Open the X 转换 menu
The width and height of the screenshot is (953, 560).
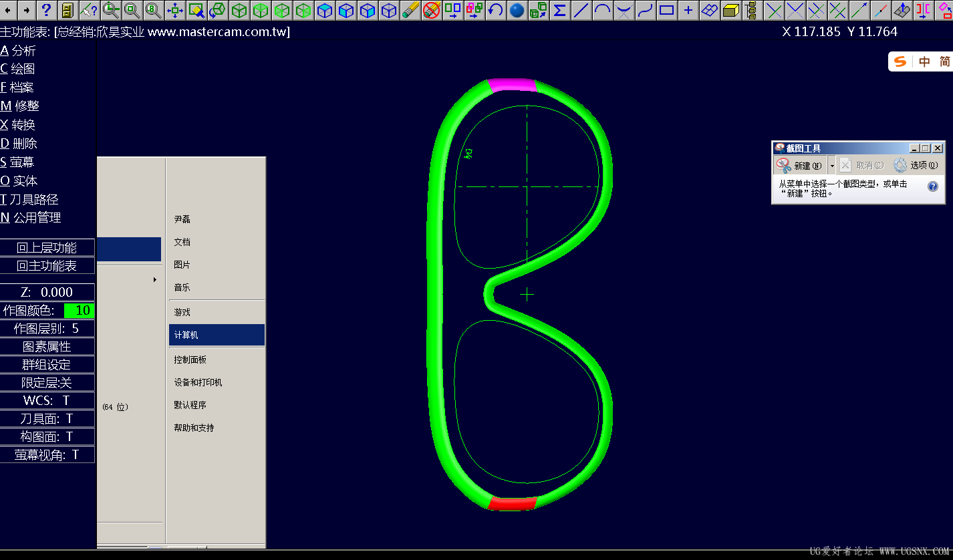pos(18,124)
